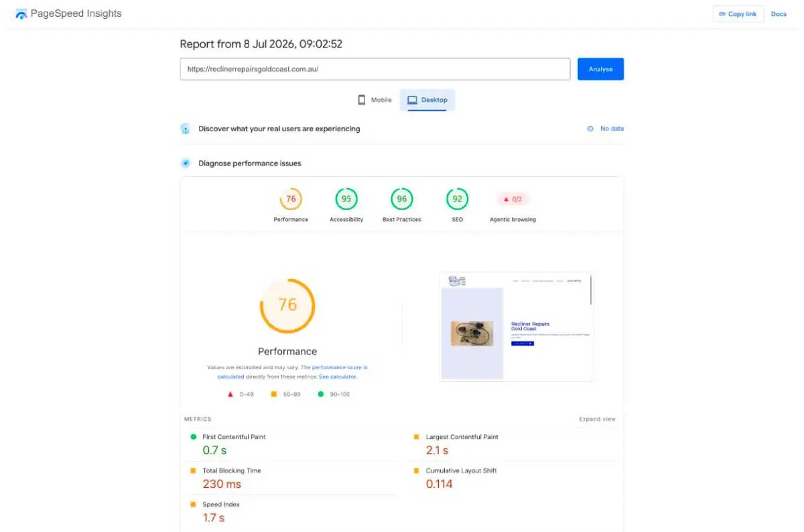Select the Performance 76 score gauge
Screen dimensions: 804x532
click(291, 199)
